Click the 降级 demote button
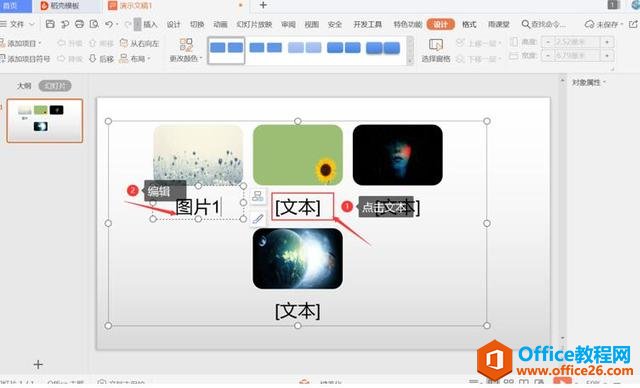640x388 pixels. 71,59
